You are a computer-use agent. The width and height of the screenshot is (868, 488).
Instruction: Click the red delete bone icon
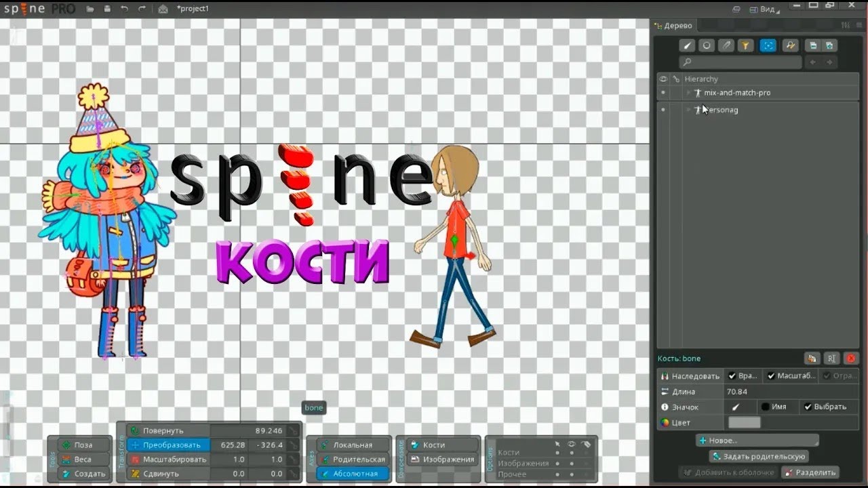click(x=851, y=359)
